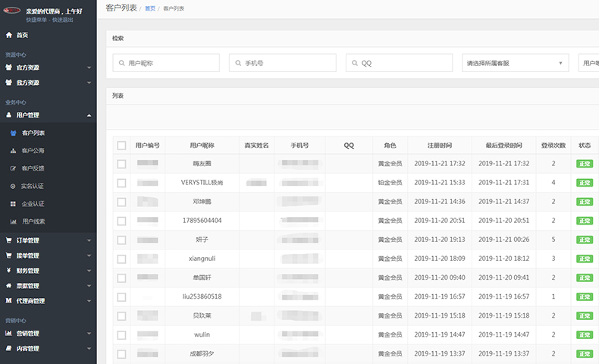This screenshot has width=599, height=364.
Task: Click the 实名认证 icon in sidebar
Action: [14, 186]
